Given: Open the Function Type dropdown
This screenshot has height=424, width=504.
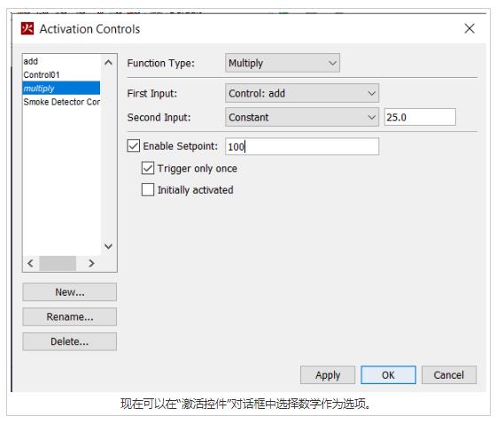Looking at the screenshot, I should pos(283,63).
